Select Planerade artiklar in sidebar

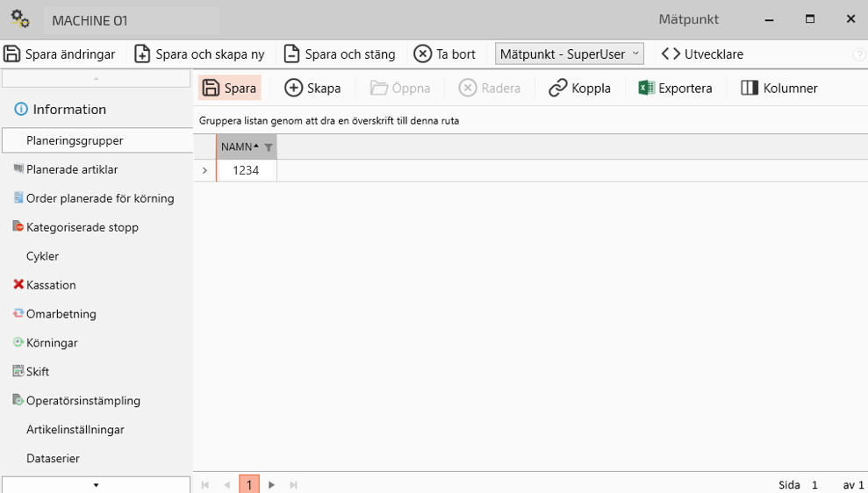(72, 169)
